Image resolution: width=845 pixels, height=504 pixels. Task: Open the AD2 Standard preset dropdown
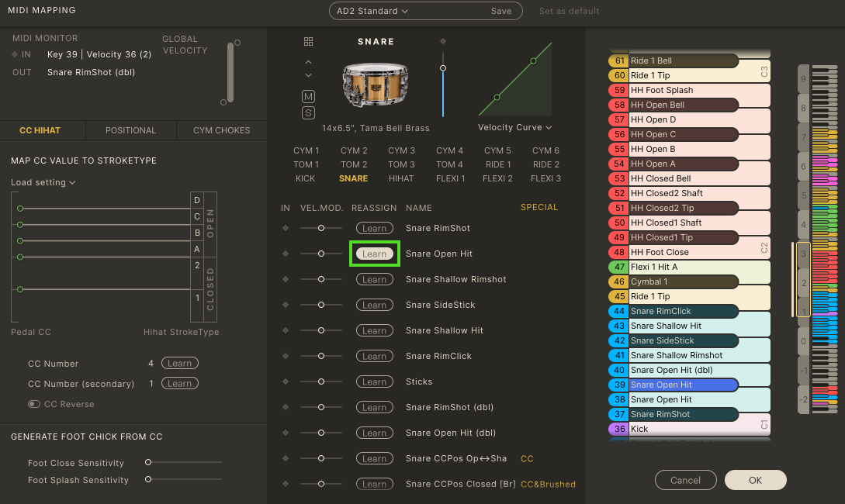(x=371, y=11)
